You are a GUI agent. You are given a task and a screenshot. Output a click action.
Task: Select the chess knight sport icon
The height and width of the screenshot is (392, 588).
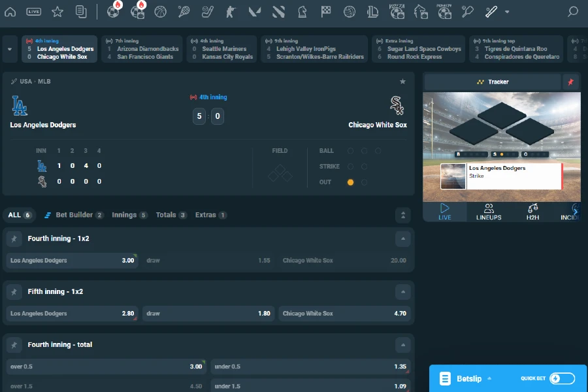301,12
